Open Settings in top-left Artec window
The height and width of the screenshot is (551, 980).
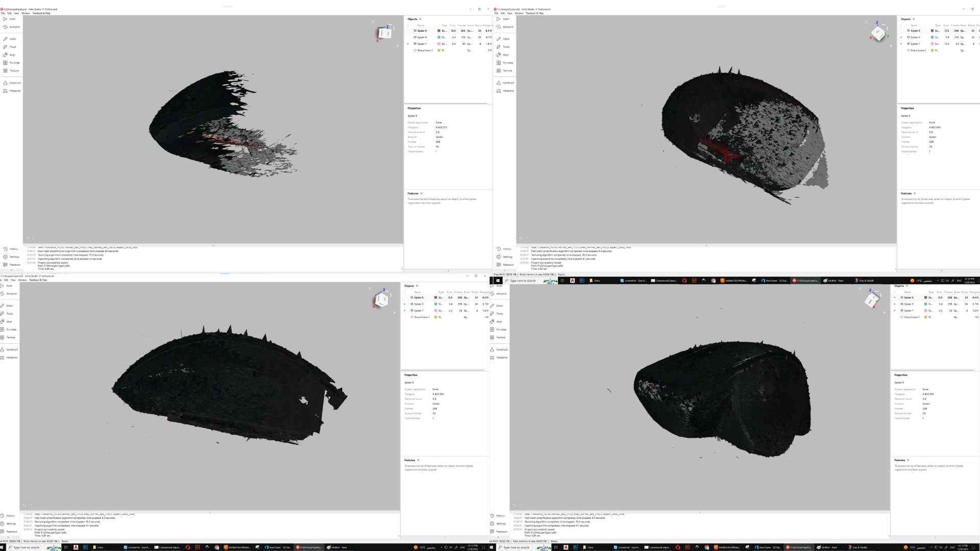click(11, 257)
